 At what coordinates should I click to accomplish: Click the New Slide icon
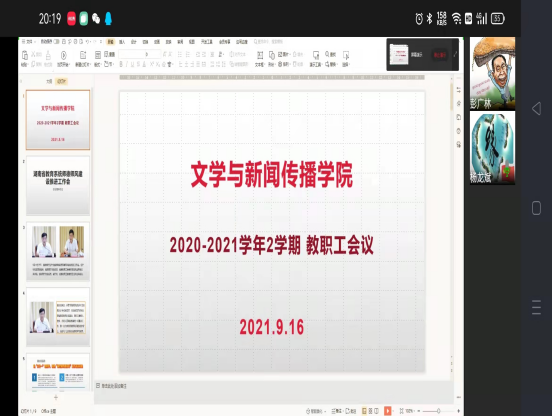[x=83, y=56]
